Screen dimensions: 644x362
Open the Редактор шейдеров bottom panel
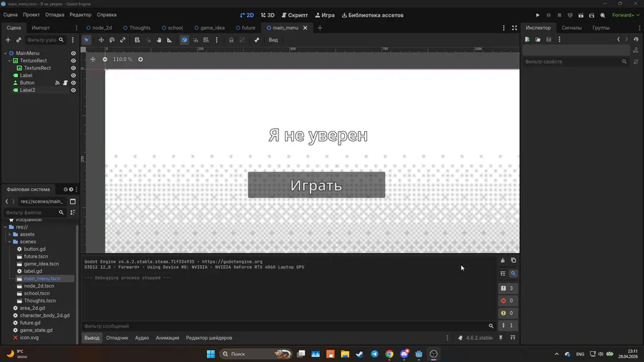pos(209,338)
